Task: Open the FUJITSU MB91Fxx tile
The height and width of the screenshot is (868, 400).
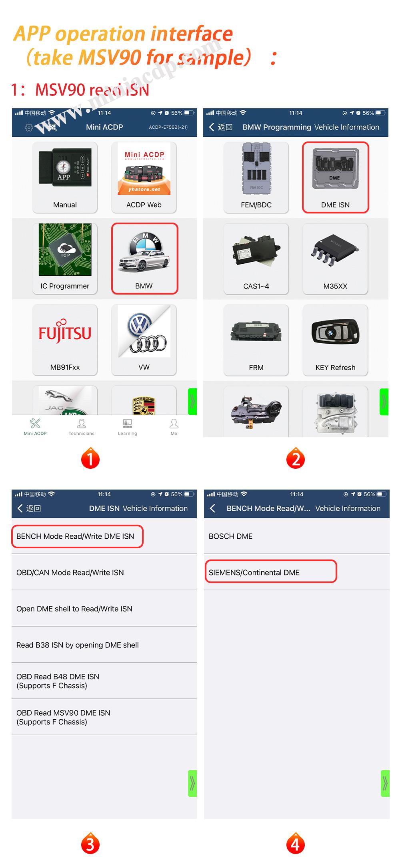Action: tap(65, 340)
